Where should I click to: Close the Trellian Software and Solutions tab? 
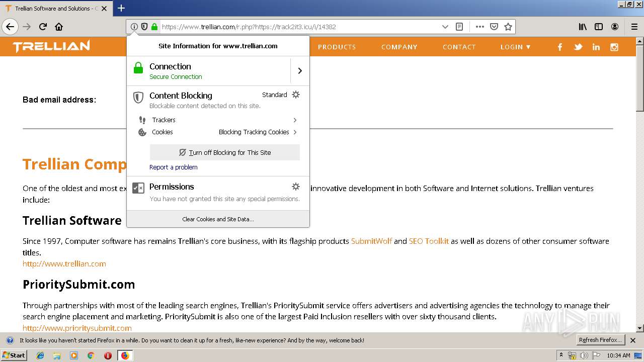[104, 9]
